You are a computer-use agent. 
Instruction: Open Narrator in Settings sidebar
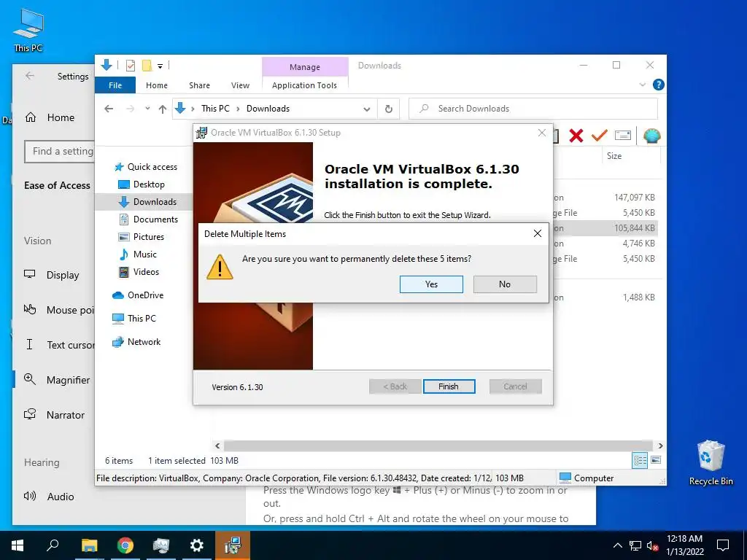point(55,415)
